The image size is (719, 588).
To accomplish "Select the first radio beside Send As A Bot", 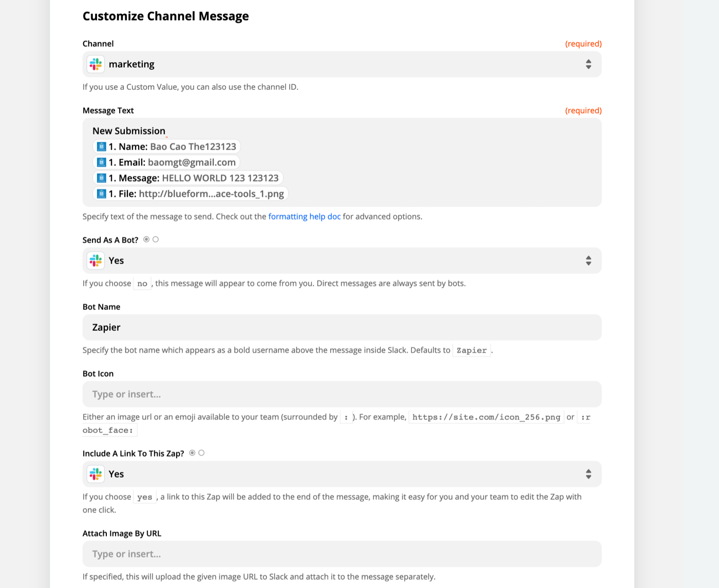I will click(146, 239).
